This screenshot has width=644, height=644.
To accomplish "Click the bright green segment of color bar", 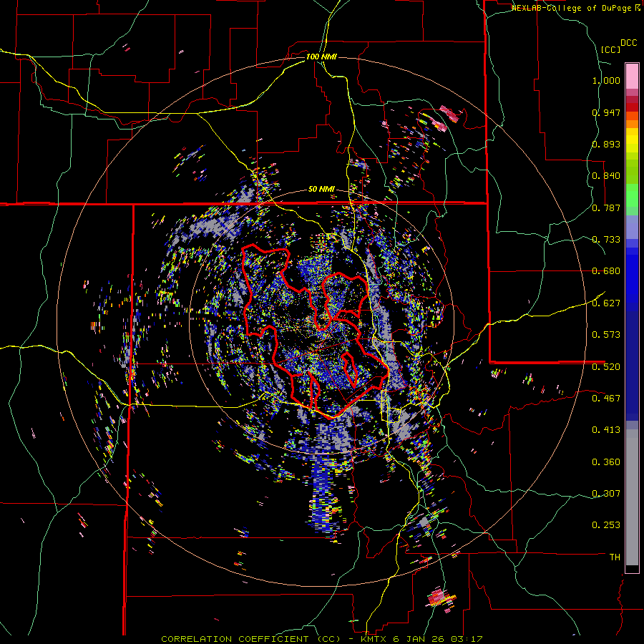I will point(632,195).
